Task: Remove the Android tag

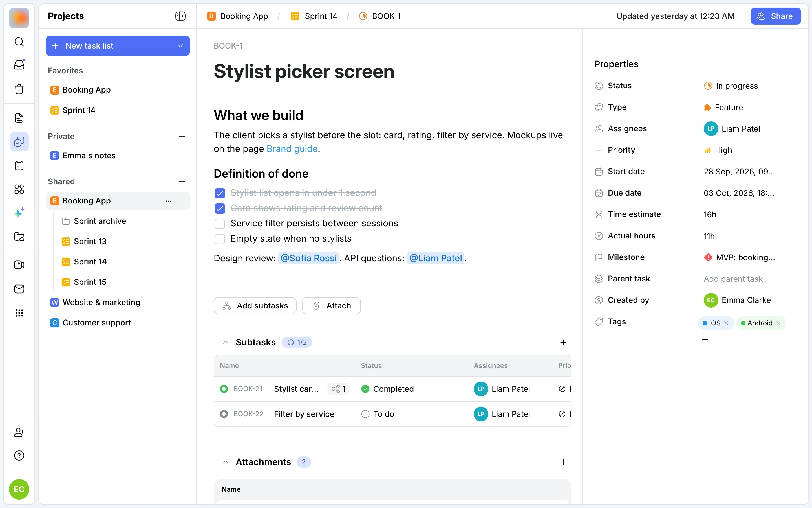Action: pos(779,323)
